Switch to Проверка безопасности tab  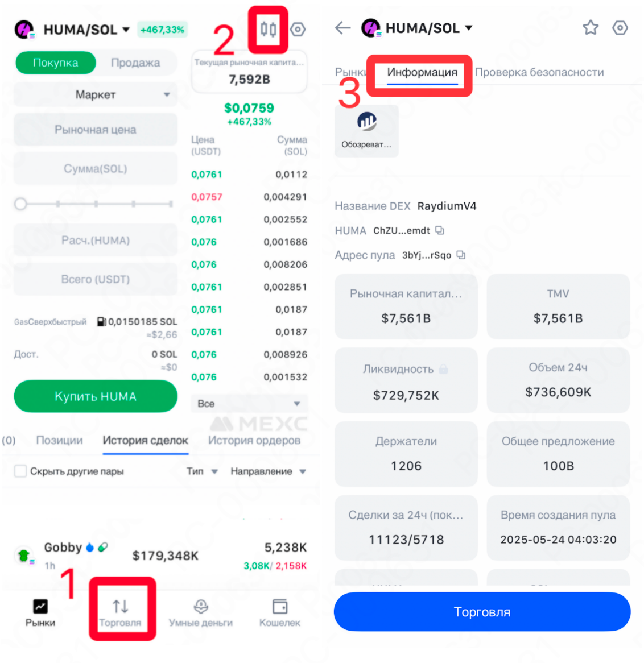(x=539, y=72)
